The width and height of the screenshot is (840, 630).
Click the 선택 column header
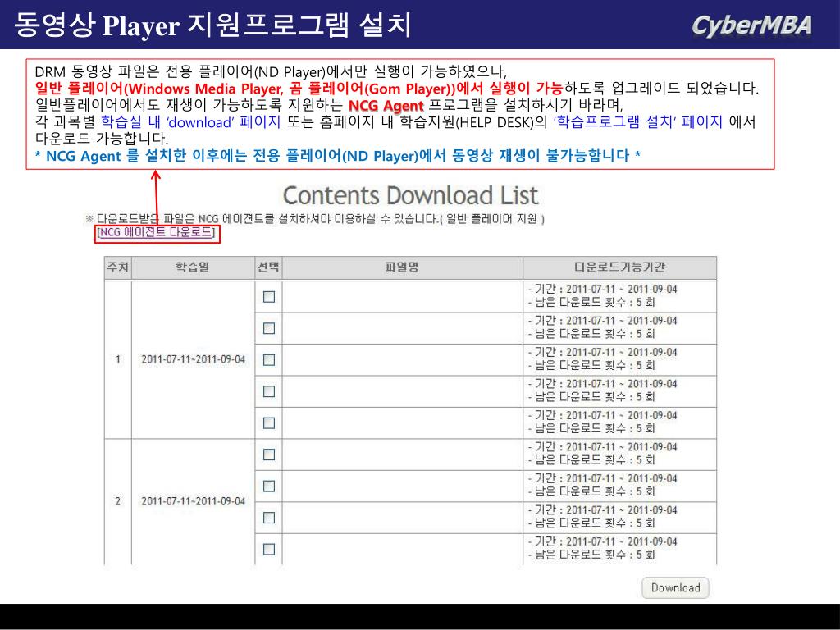[x=268, y=267]
